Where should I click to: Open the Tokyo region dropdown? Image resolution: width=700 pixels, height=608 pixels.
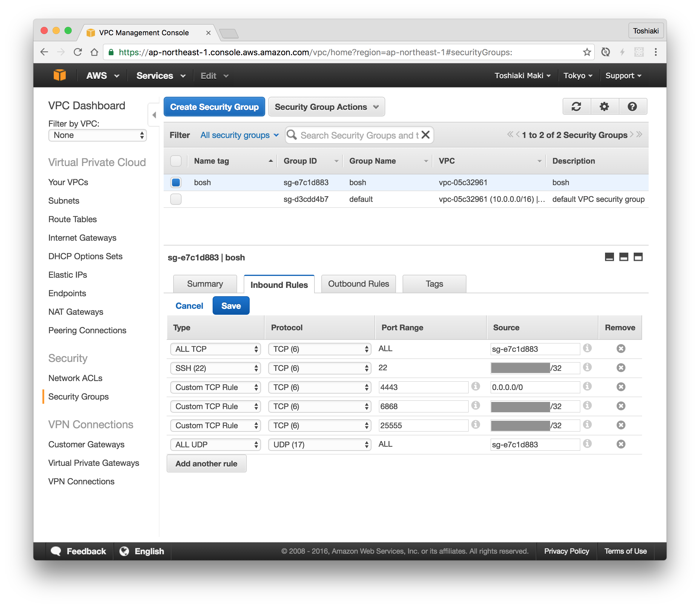(578, 75)
